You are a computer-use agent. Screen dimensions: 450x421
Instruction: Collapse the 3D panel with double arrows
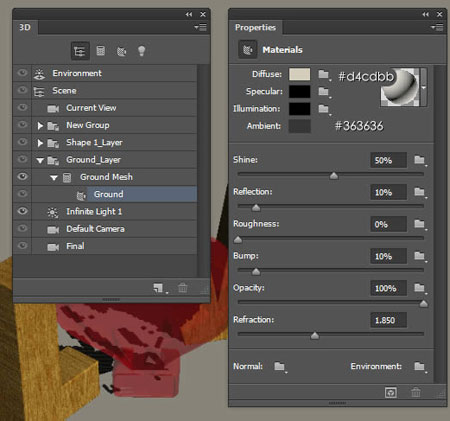click(x=189, y=14)
